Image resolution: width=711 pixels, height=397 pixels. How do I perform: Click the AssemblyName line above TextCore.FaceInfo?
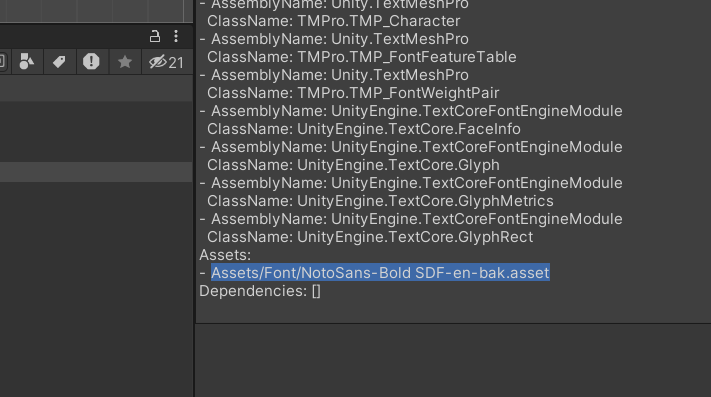click(411, 111)
